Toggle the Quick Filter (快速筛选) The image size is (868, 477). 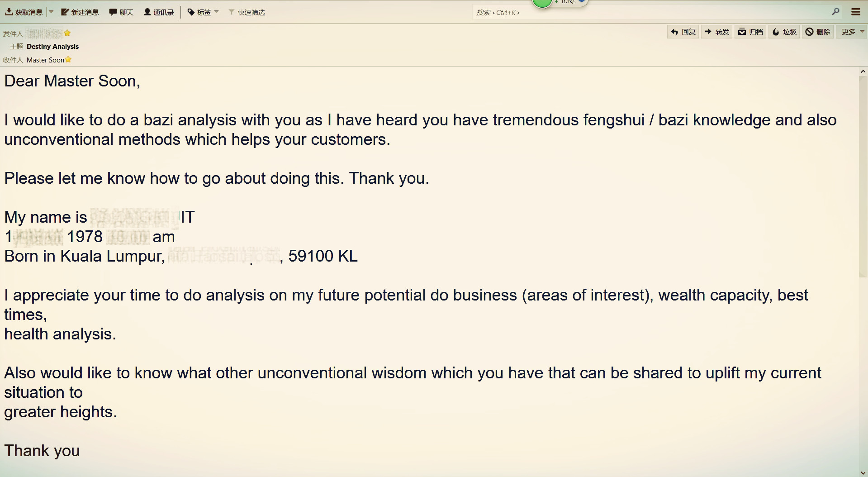[247, 12]
